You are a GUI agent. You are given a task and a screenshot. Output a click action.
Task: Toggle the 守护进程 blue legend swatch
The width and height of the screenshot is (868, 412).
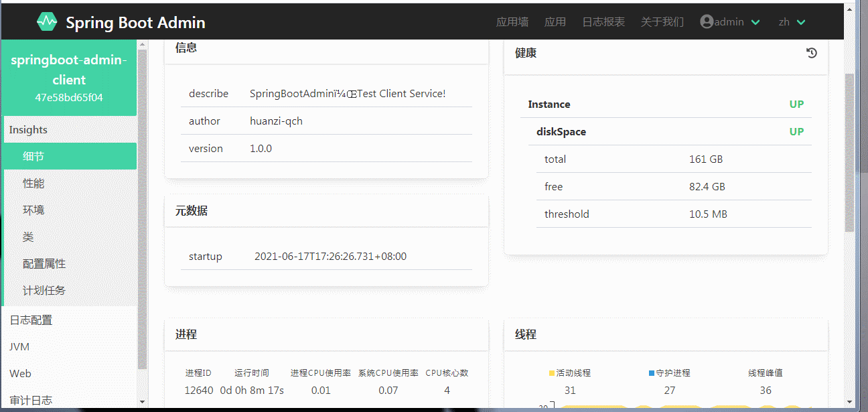652,373
